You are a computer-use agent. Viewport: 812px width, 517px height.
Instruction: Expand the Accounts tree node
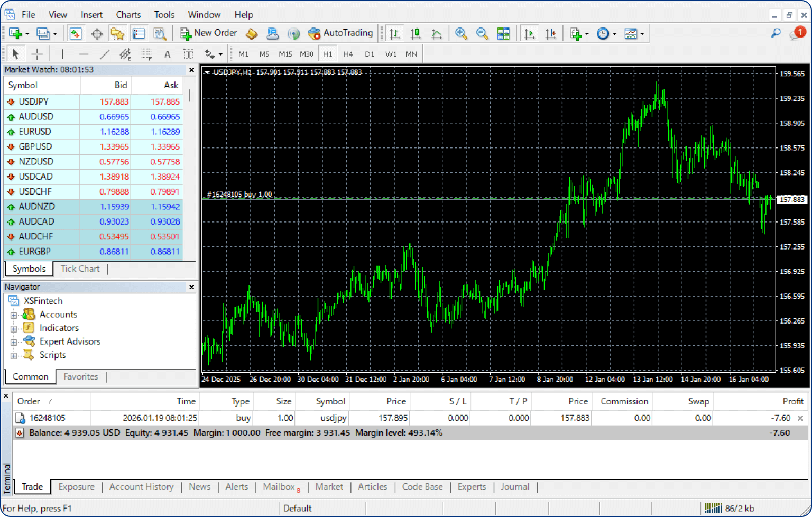click(14, 315)
